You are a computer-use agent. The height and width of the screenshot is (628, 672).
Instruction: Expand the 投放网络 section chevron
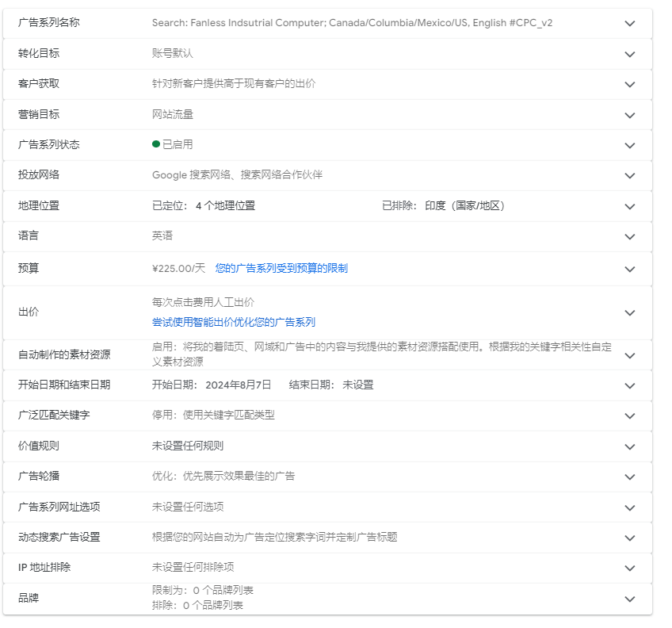pyautogui.click(x=630, y=175)
